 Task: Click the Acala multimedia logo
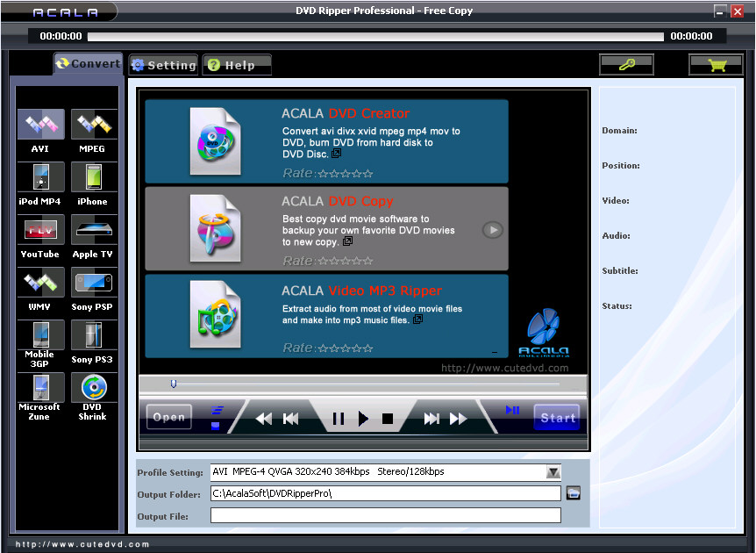(544, 333)
